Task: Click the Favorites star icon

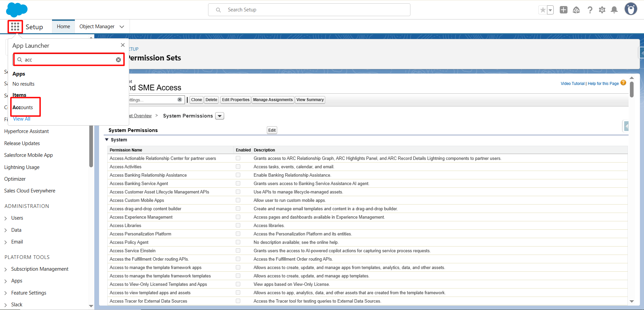Action: [x=543, y=10]
